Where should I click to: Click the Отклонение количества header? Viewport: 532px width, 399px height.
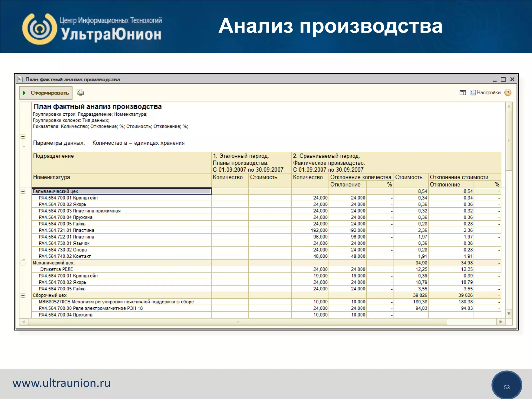click(x=361, y=177)
